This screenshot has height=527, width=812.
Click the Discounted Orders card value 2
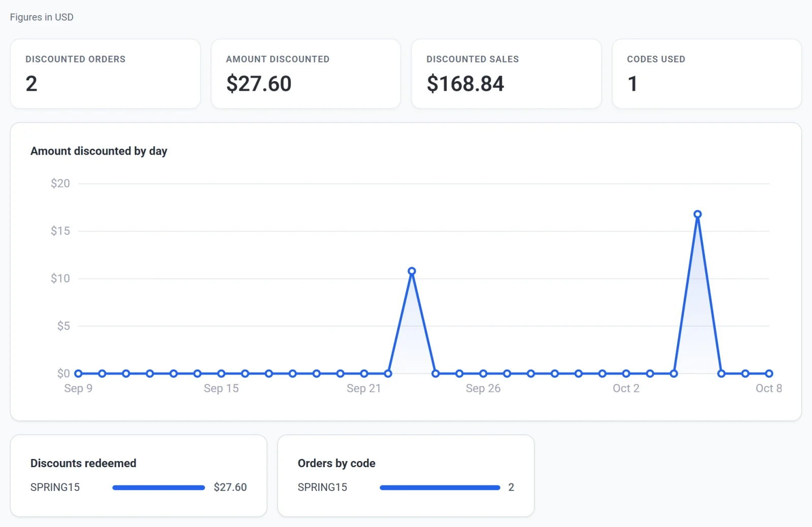click(31, 84)
